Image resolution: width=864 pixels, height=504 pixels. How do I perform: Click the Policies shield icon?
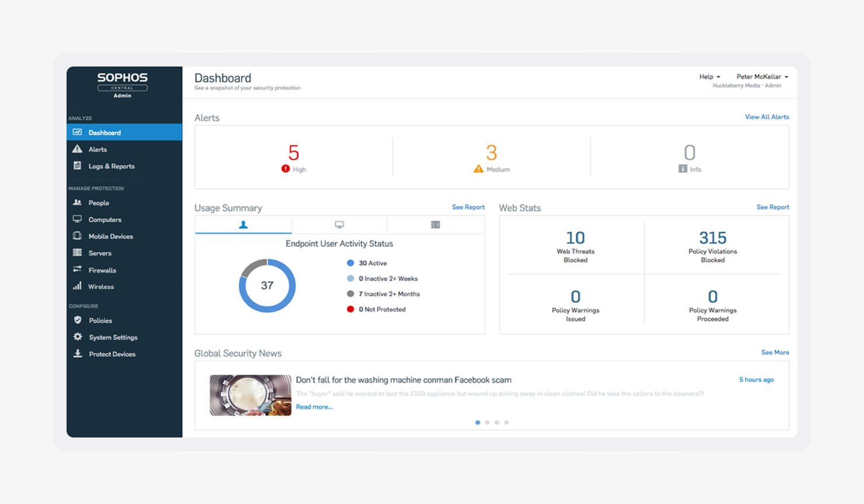pyautogui.click(x=78, y=320)
